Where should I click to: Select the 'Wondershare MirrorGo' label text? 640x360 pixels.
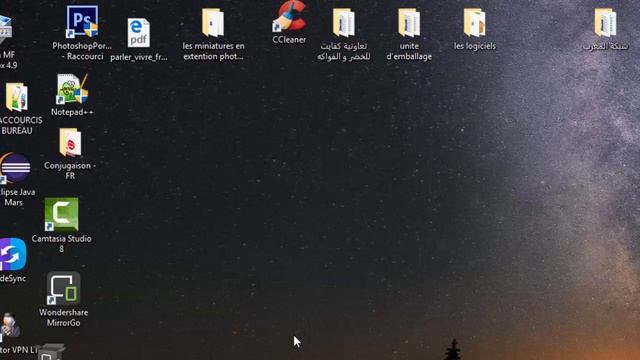pos(63,318)
